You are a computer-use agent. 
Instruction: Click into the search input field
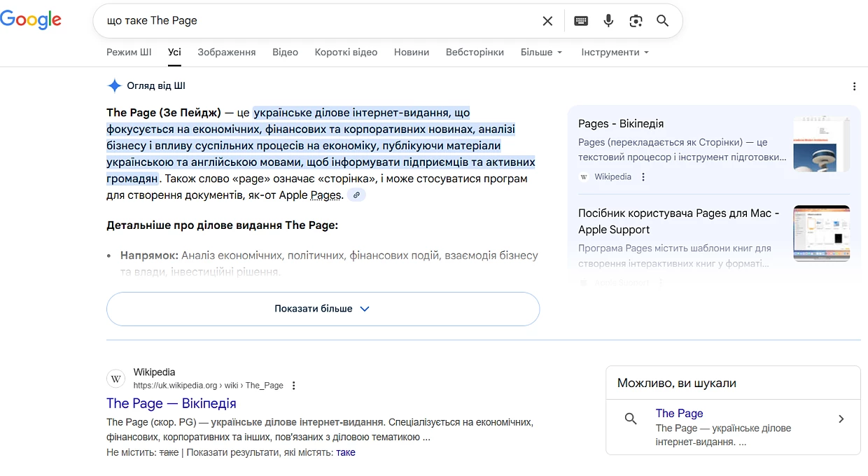coord(318,21)
